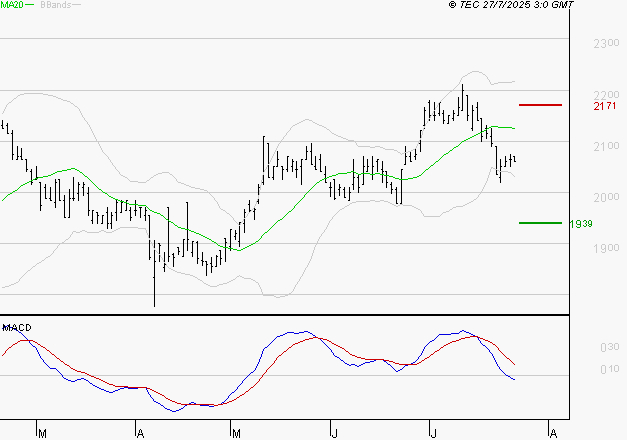Click the 030 MACD axis label
The height and width of the screenshot is (440, 627).
point(610,347)
